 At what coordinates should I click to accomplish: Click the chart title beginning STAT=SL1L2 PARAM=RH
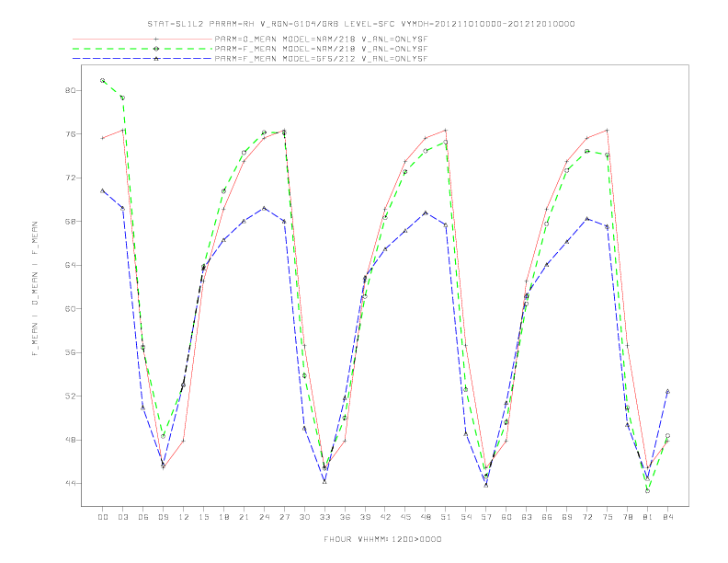tap(361, 24)
